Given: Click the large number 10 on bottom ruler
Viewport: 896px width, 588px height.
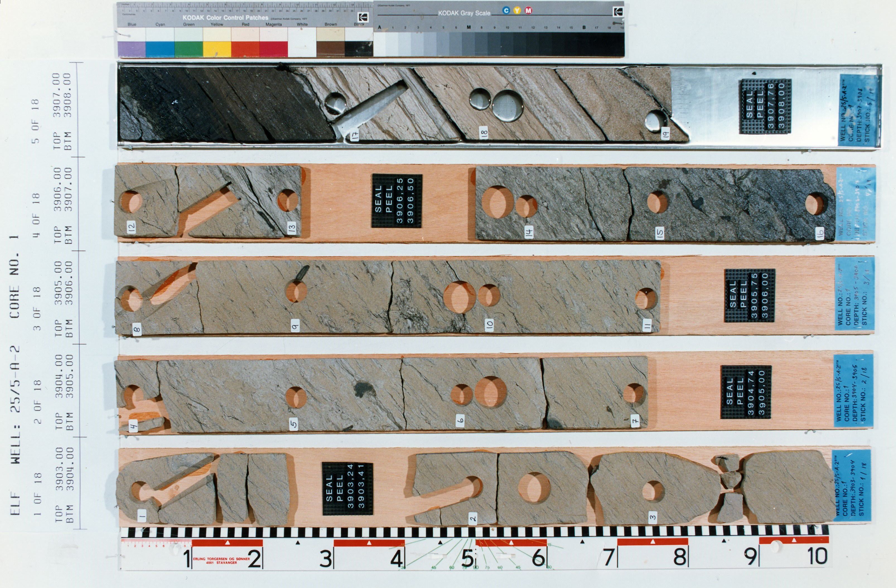Looking at the screenshot, I should (x=818, y=556).
